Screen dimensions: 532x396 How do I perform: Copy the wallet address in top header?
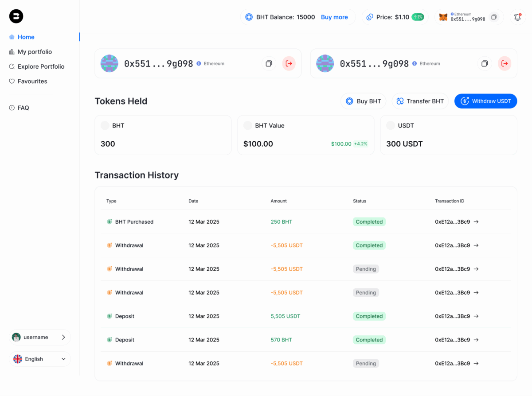(494, 17)
